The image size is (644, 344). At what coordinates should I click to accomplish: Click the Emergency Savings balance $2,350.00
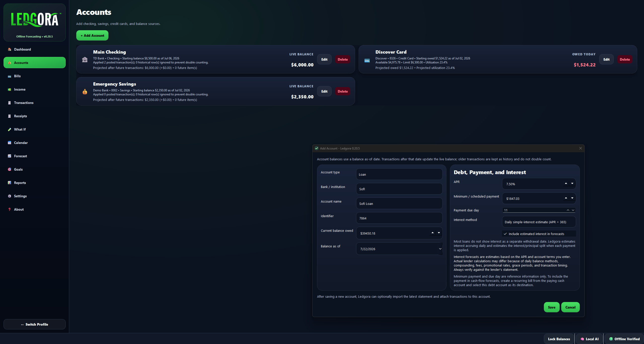pos(302,97)
